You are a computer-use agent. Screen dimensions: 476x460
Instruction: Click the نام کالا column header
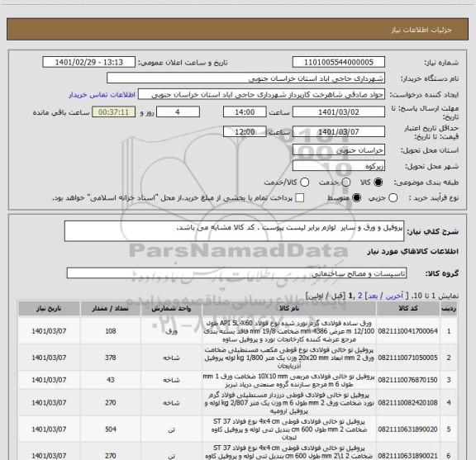click(x=289, y=309)
